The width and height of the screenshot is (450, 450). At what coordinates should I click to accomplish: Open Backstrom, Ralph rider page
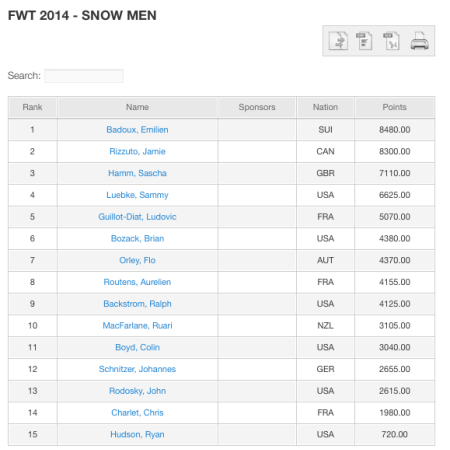[x=137, y=304]
